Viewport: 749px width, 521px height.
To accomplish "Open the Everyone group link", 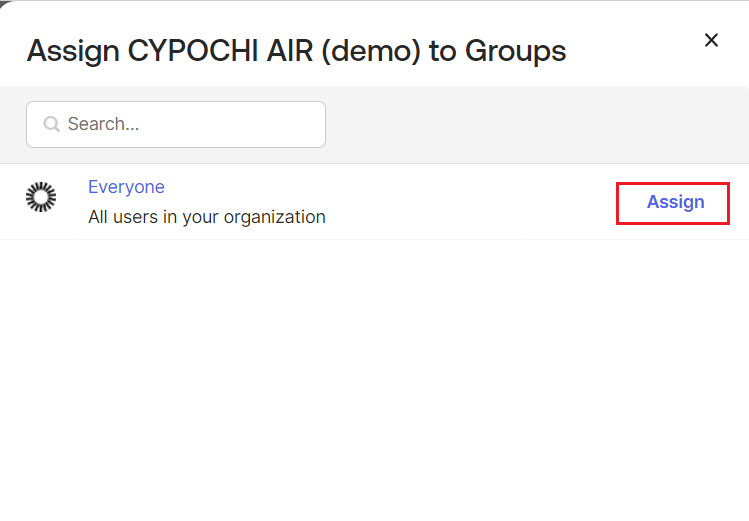I will coord(126,187).
